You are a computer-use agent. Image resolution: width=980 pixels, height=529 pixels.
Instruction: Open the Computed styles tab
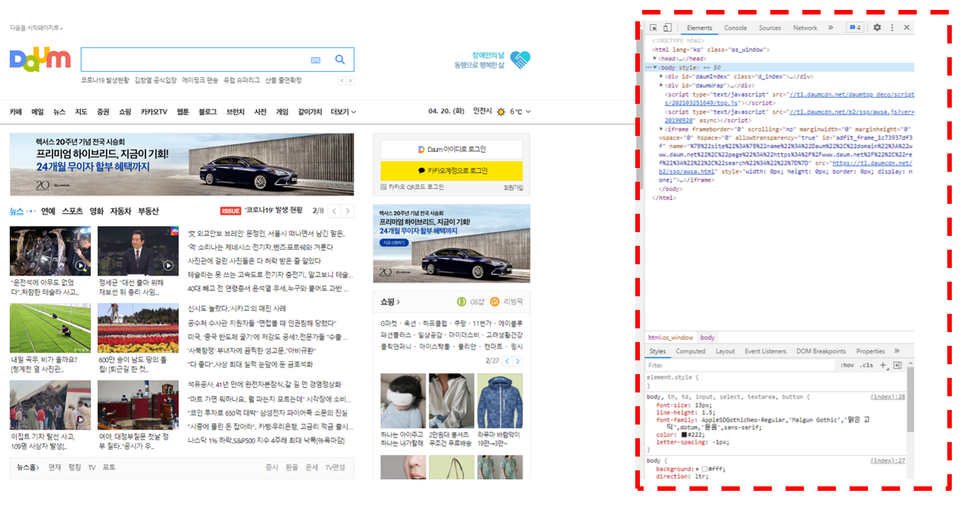(690, 351)
